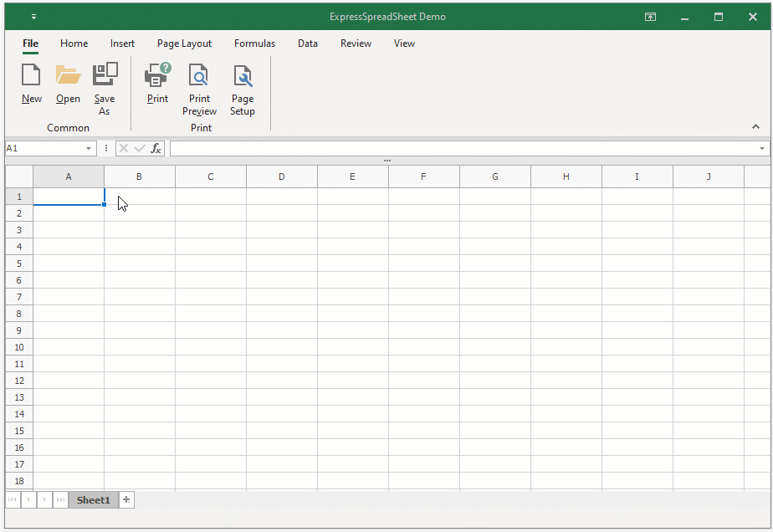The image size is (773, 532).
Task: Select column D header
Action: click(x=281, y=176)
